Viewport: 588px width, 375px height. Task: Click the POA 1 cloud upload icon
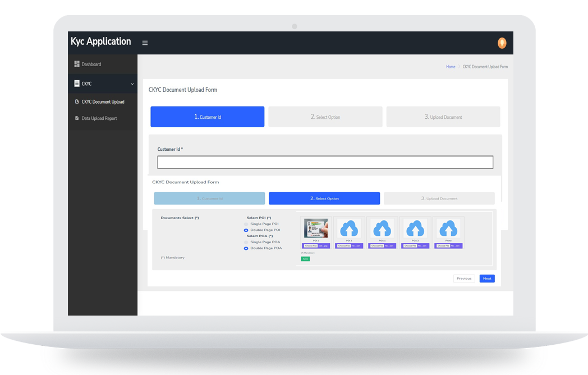(382, 229)
